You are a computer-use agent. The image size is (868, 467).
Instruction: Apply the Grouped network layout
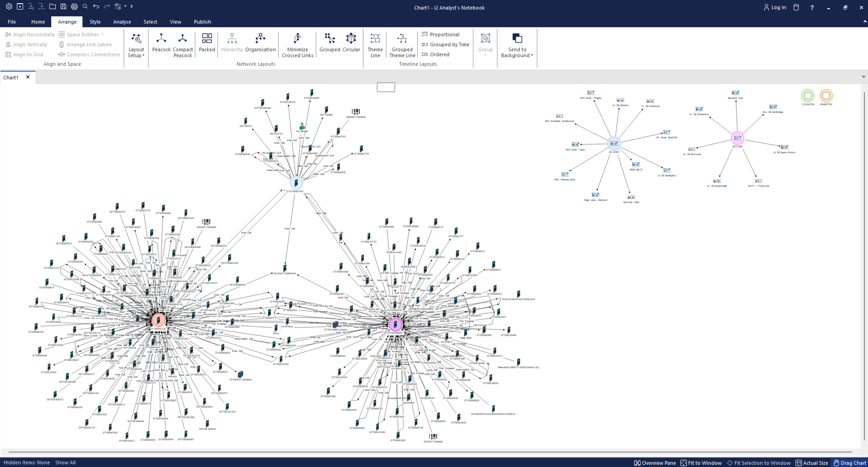click(329, 43)
